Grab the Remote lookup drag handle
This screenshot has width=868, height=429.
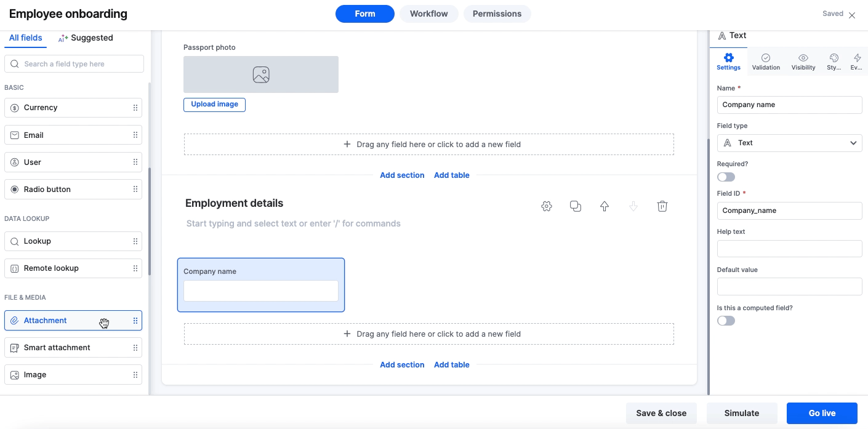pos(135,268)
